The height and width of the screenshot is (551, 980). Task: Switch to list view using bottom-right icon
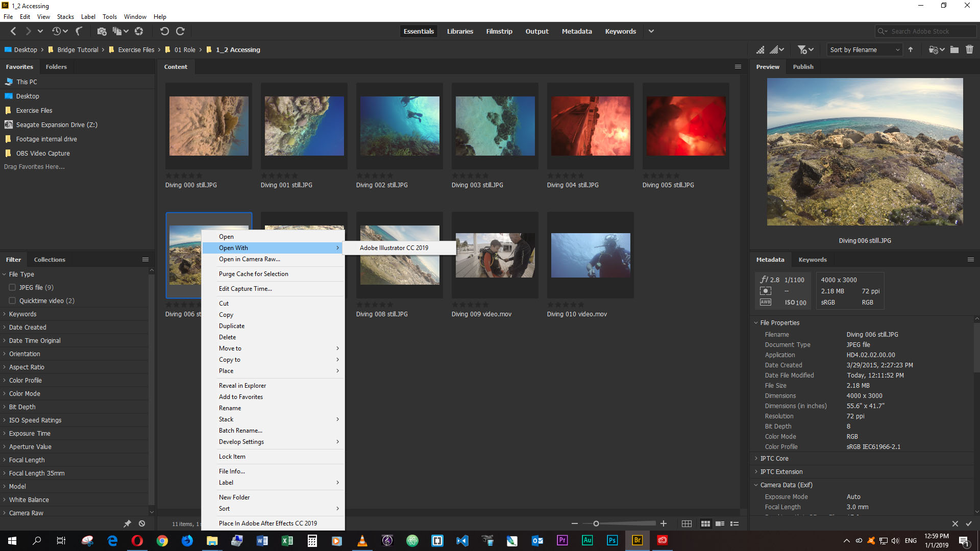736,523
